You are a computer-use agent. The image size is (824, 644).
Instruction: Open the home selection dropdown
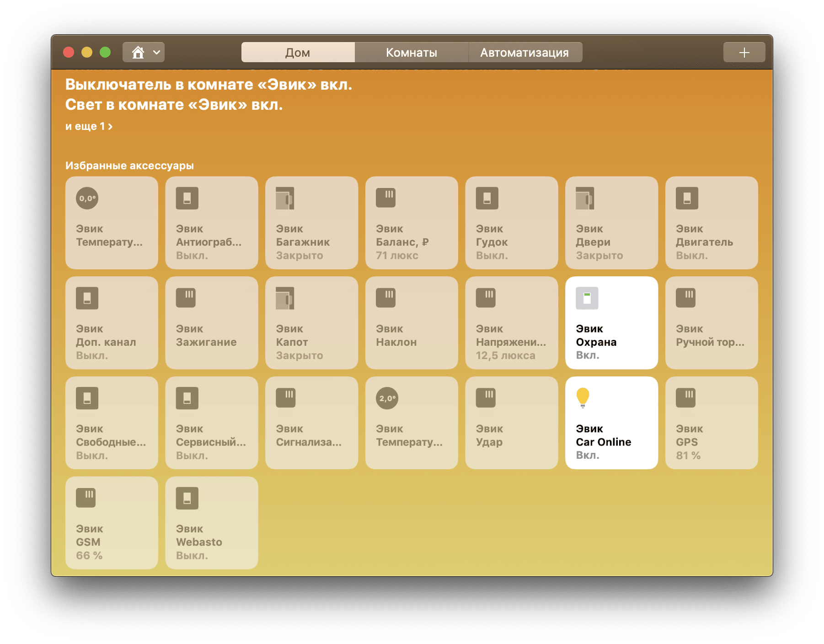[x=155, y=52]
